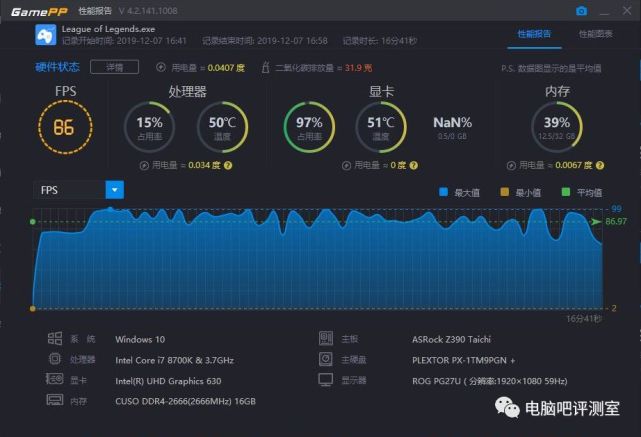
Task: Click the processor chip icon
Action: (55, 359)
